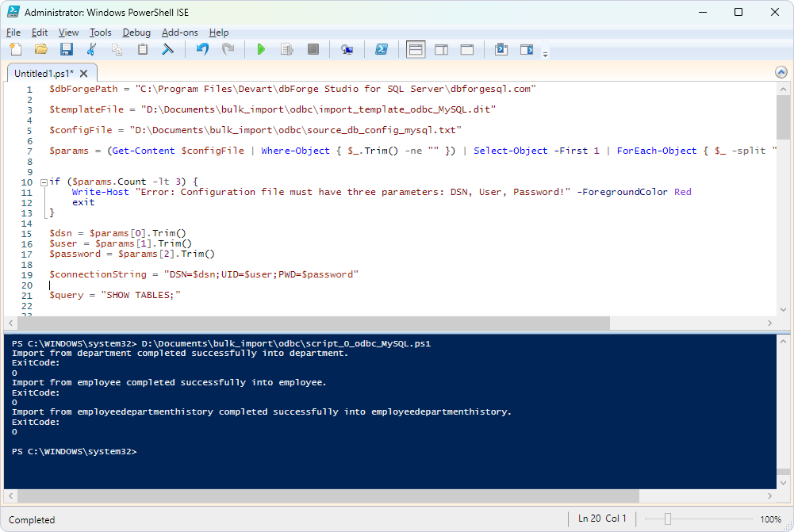This screenshot has height=532, width=794.
Task: Open the Help menu
Action: click(x=219, y=33)
